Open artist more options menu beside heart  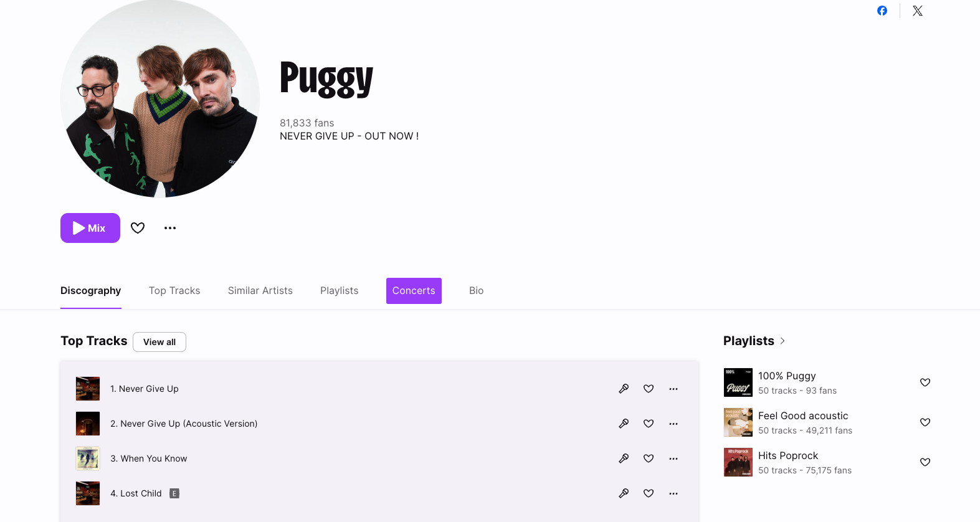[170, 228]
